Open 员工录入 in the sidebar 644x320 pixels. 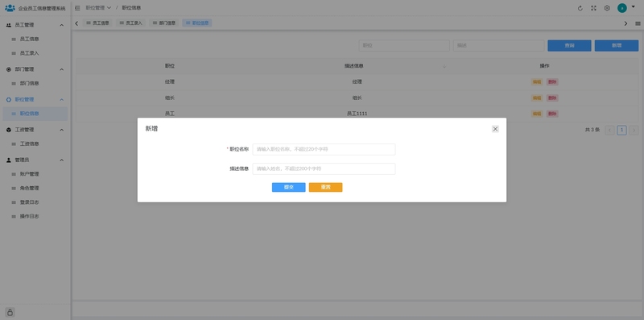35,53
